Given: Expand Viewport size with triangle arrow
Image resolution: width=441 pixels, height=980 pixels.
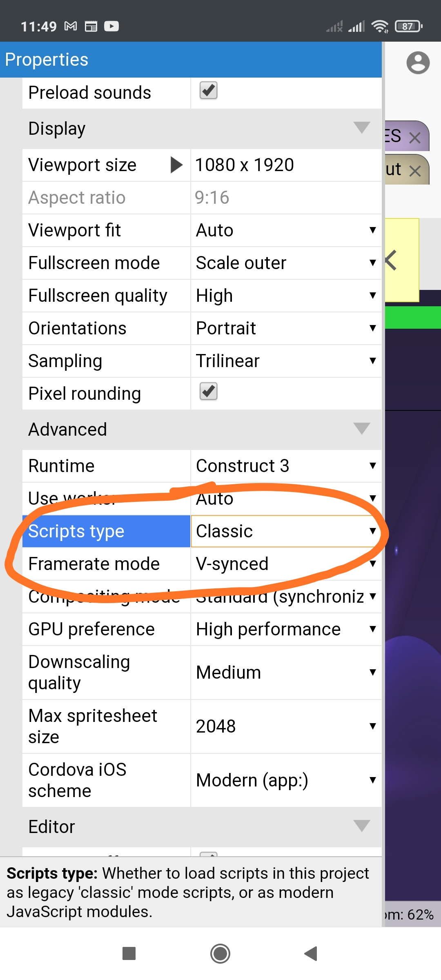Looking at the screenshot, I should click(x=176, y=165).
